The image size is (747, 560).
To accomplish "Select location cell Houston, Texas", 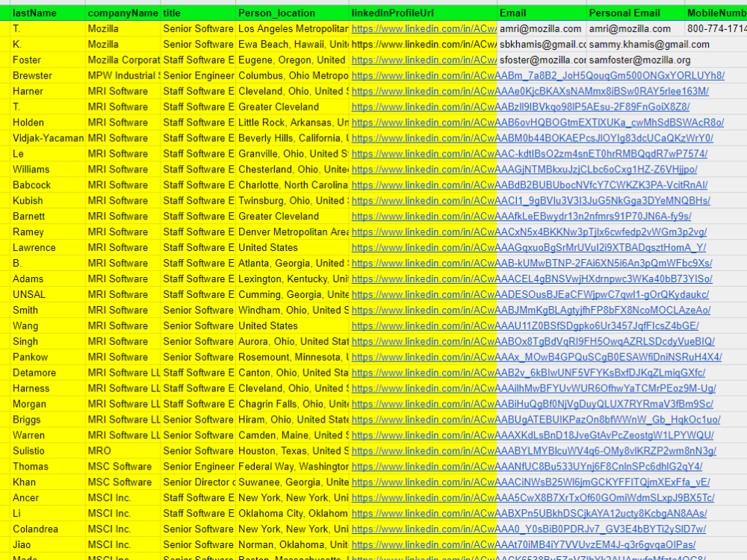I will (293, 451).
